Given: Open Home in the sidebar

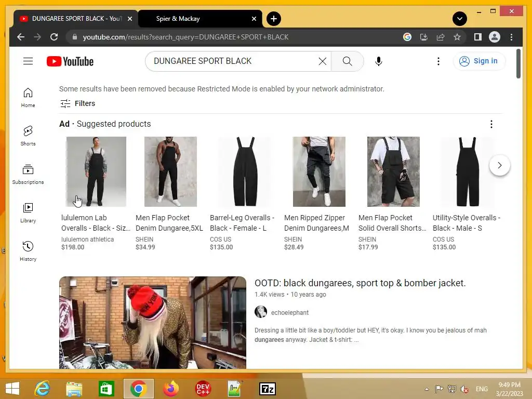Looking at the screenshot, I should tap(28, 98).
